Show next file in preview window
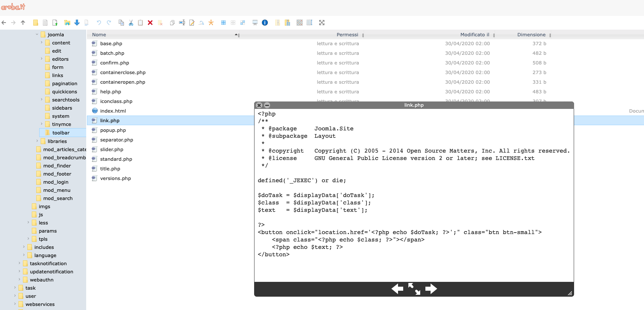The image size is (644, 310). (431, 289)
